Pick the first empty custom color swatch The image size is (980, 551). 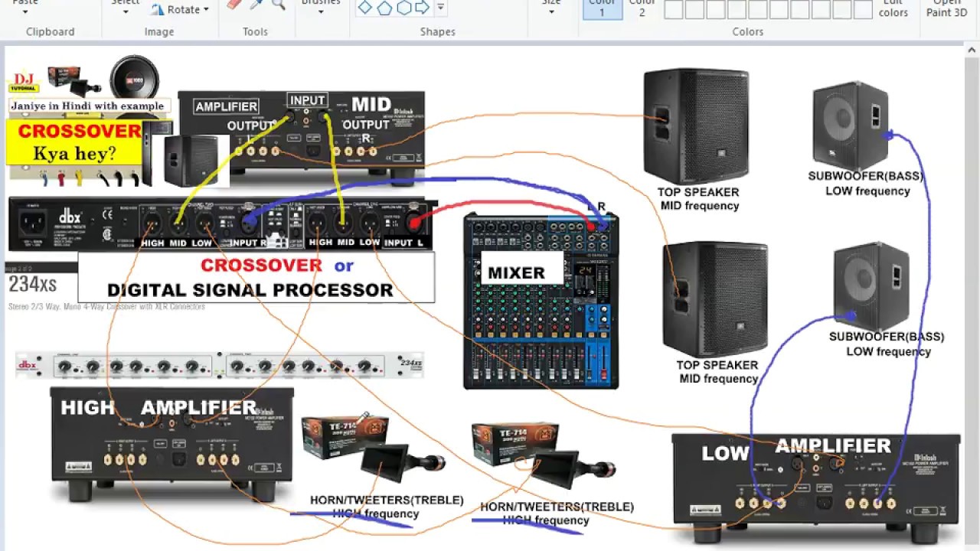pos(674,9)
